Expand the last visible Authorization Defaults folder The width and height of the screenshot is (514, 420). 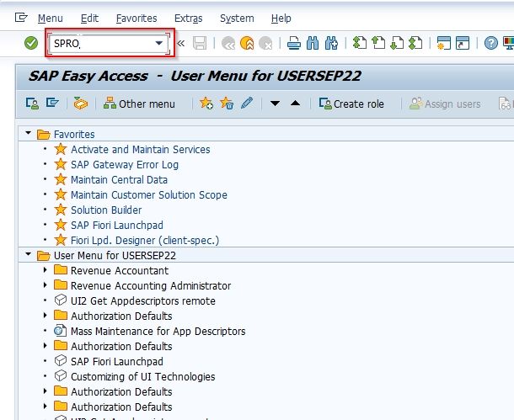pyautogui.click(x=46, y=406)
